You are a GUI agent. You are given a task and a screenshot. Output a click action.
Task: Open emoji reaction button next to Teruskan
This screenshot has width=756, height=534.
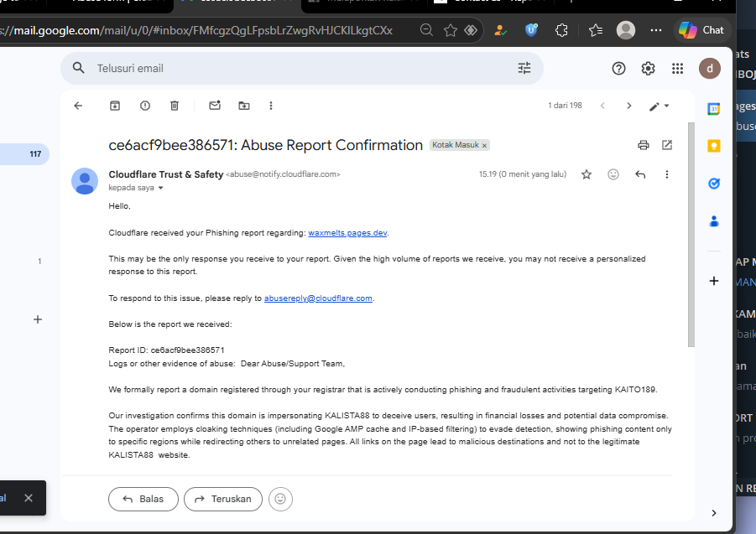click(280, 499)
